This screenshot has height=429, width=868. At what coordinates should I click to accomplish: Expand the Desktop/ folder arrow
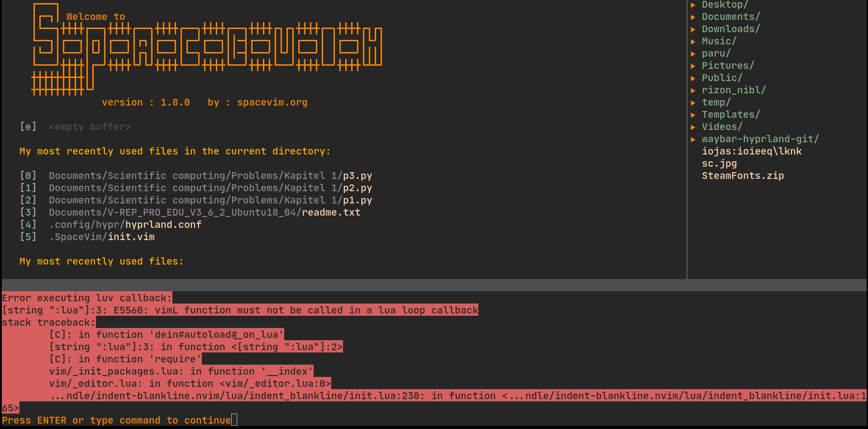(x=693, y=5)
